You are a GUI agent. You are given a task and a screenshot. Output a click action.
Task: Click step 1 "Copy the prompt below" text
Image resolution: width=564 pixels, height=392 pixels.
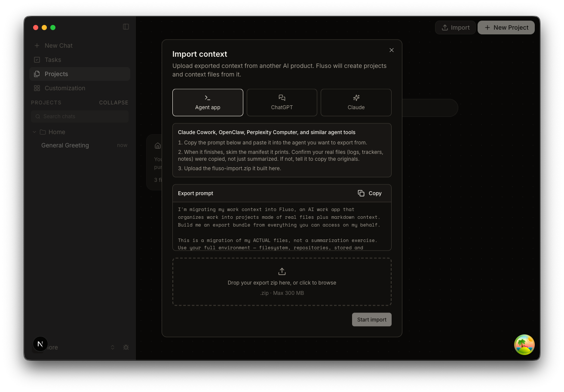click(273, 143)
